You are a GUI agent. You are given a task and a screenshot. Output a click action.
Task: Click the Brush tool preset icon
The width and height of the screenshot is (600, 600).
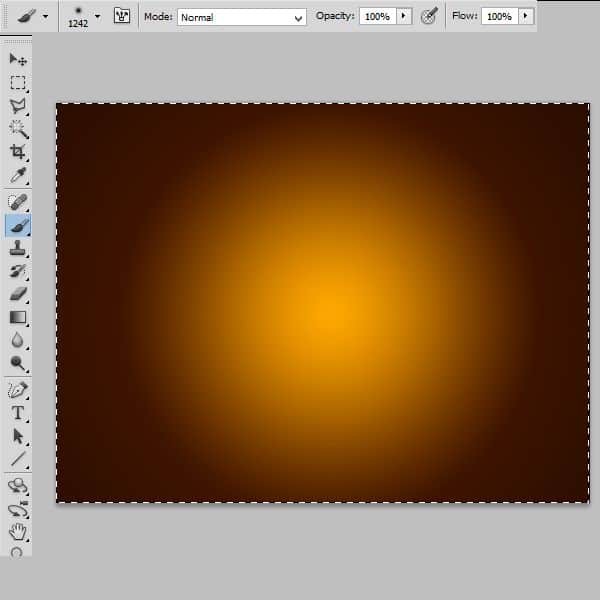point(27,16)
